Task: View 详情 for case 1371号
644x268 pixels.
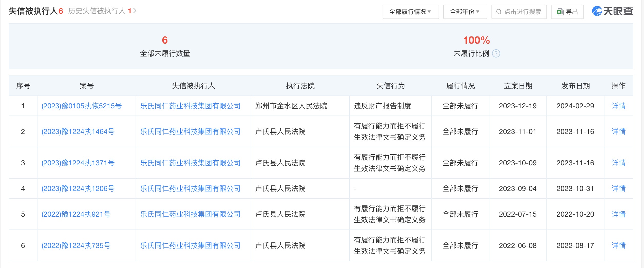Action: point(618,163)
